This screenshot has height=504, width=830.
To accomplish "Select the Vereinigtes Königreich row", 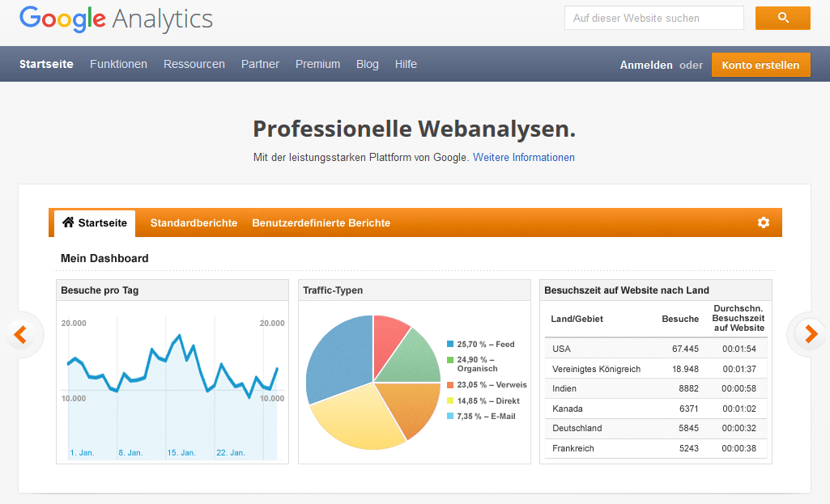I will click(656, 369).
